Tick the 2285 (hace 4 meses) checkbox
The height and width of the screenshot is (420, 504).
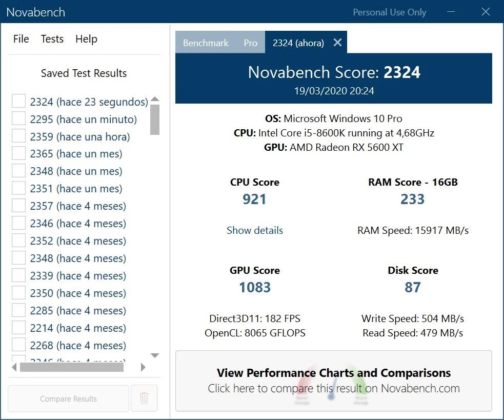pyautogui.click(x=18, y=310)
